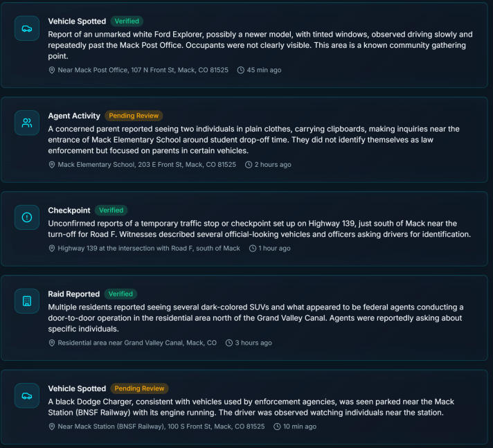
Task: Click the clock icon next to '3 hours ago'
Action: (x=229, y=343)
